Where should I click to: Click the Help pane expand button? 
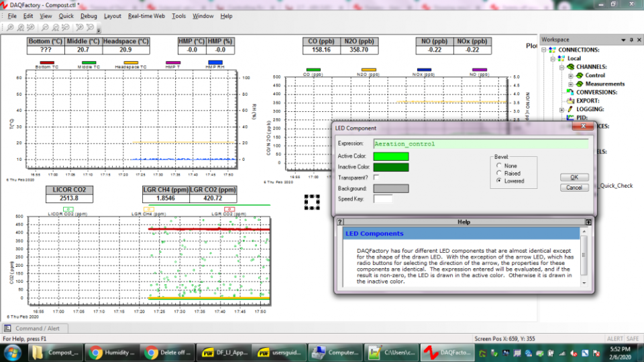point(588,222)
